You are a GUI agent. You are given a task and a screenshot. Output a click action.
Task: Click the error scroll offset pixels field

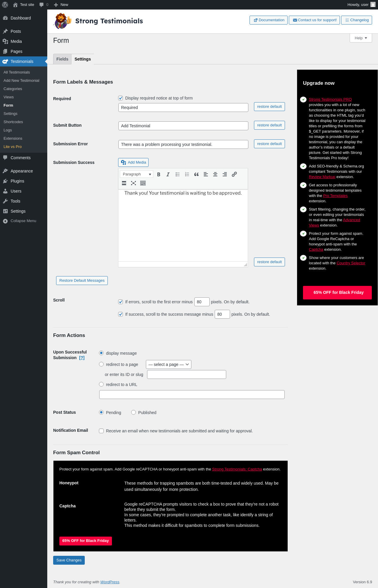pyautogui.click(x=202, y=302)
